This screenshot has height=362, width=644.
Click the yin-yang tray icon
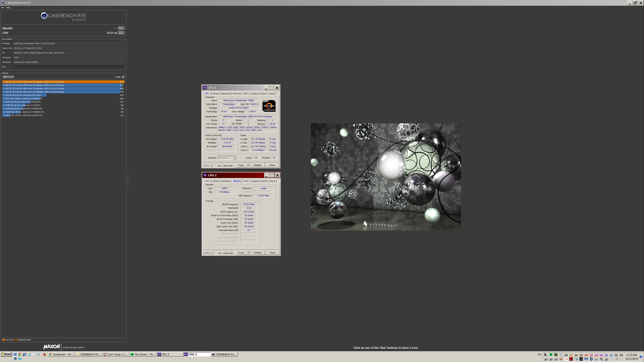point(546,355)
